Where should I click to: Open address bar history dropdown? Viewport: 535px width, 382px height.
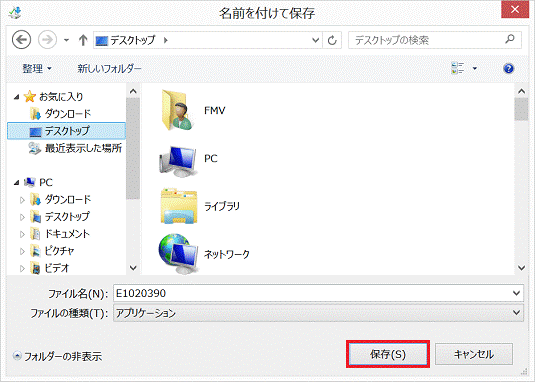point(316,40)
